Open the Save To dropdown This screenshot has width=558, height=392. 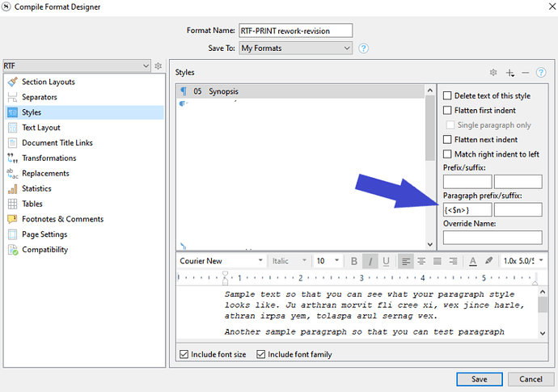click(296, 48)
